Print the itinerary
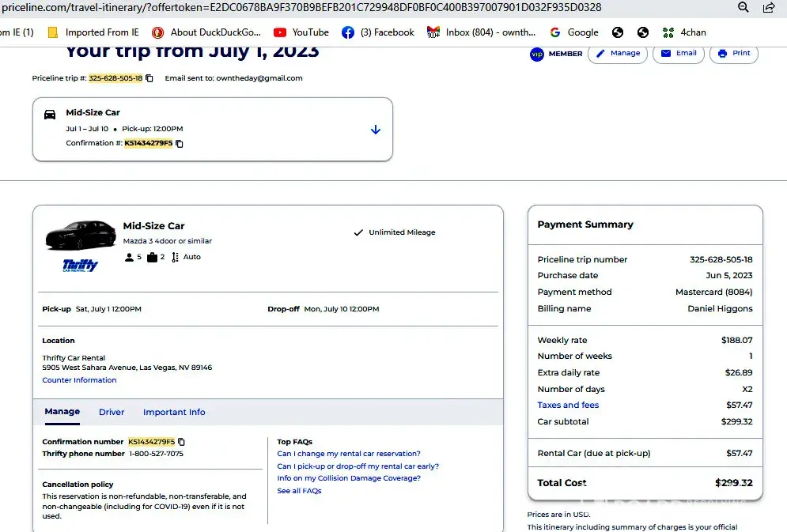This screenshot has height=532, width=787. pyautogui.click(x=734, y=53)
